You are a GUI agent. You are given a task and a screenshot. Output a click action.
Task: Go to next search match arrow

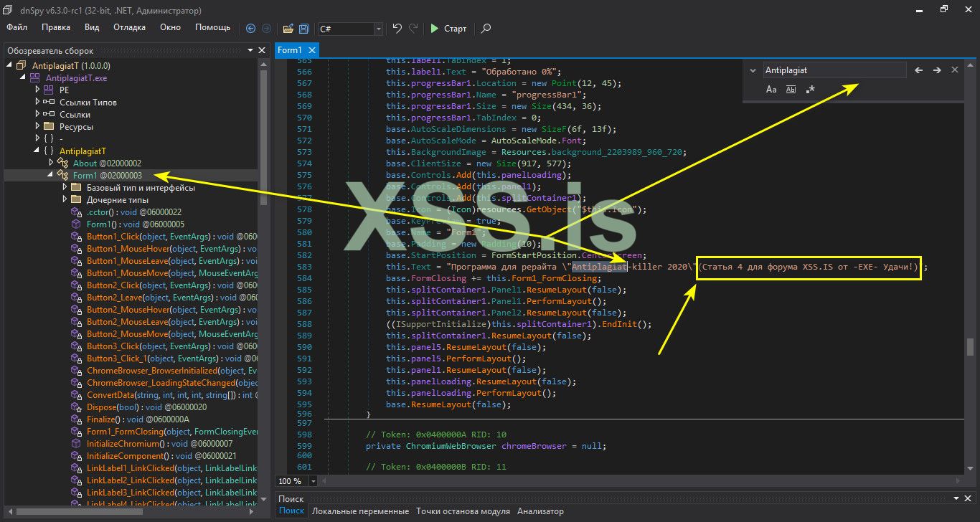[937, 70]
